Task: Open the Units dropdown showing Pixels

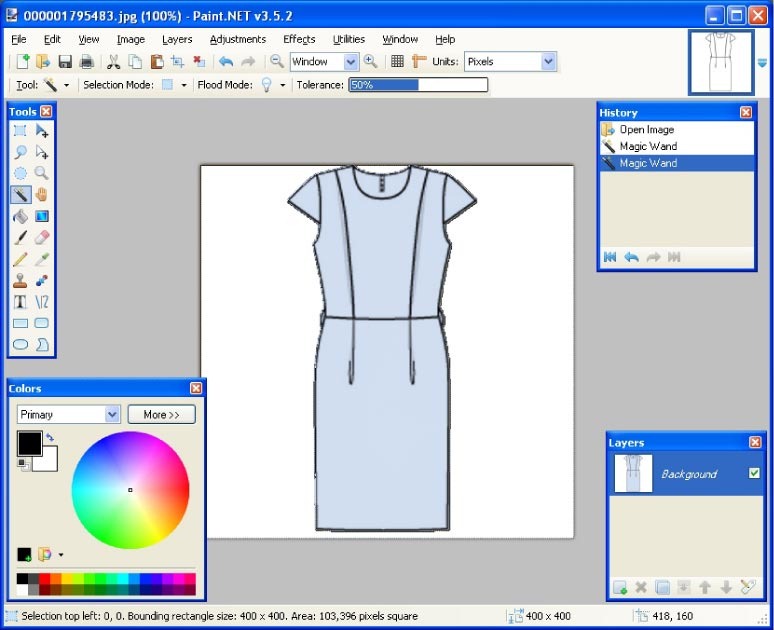Action: tap(548, 62)
